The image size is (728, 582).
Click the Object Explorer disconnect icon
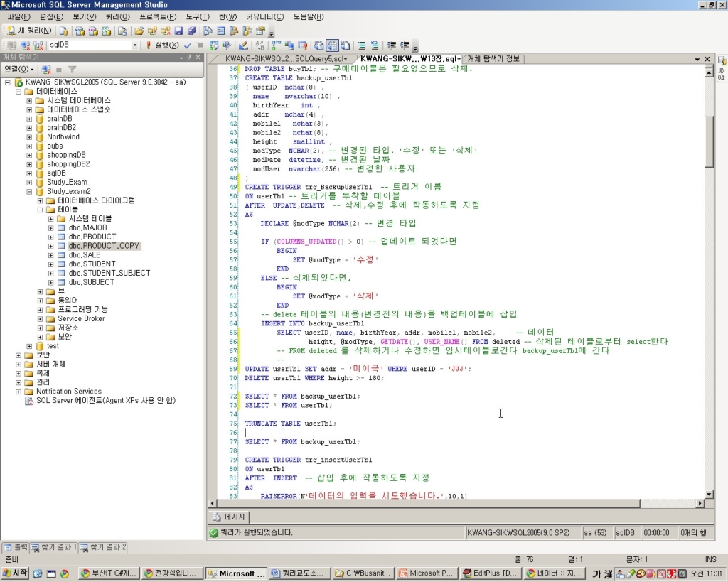click(x=46, y=69)
